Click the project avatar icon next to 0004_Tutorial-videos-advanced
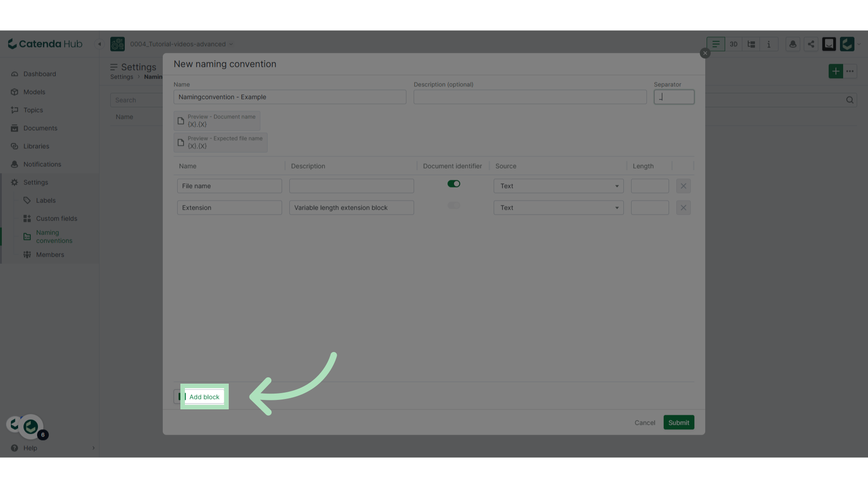The image size is (868, 488). coord(118,44)
